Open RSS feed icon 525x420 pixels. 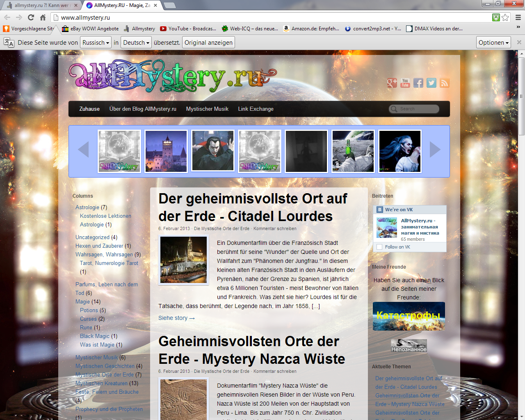pyautogui.click(x=445, y=83)
